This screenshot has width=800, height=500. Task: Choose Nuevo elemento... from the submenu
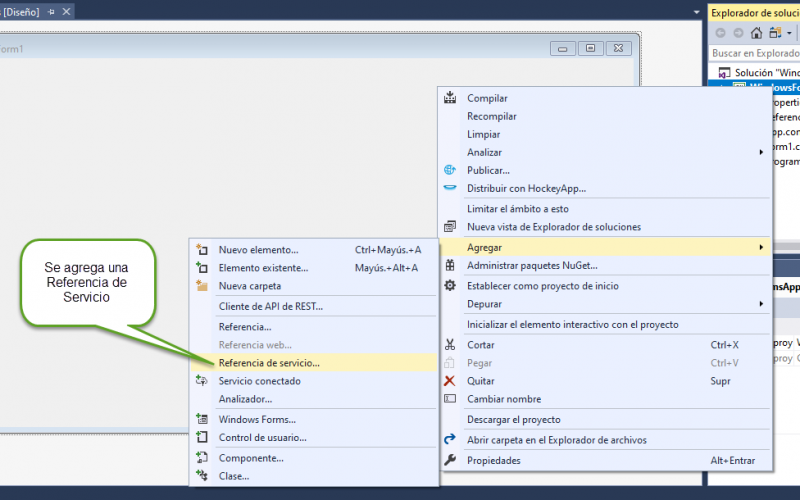tap(258, 249)
